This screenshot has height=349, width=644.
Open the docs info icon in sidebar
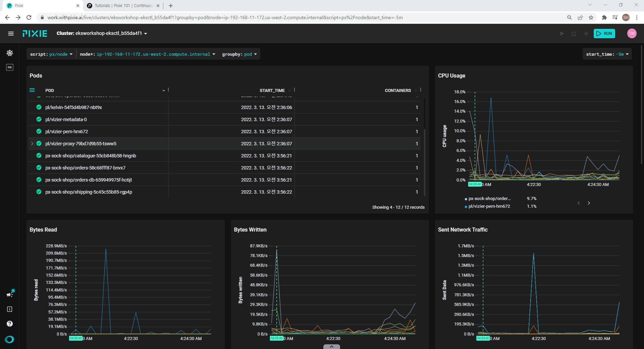[x=10, y=309]
